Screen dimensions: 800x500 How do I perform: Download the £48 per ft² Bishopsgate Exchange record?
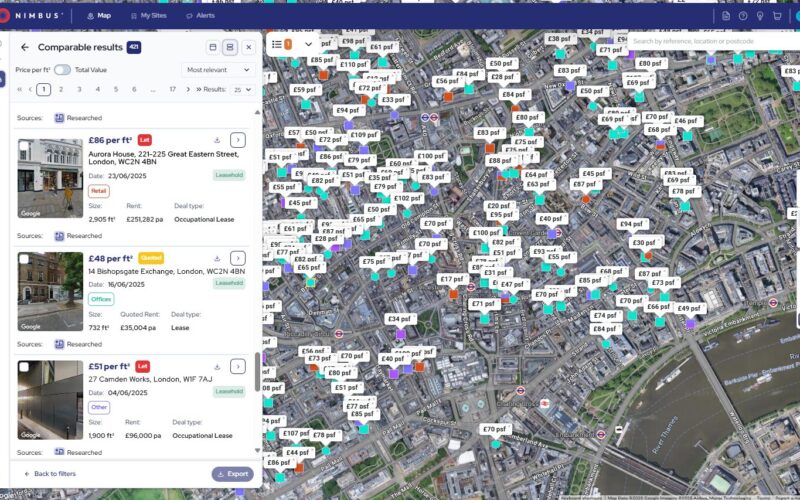click(x=217, y=258)
